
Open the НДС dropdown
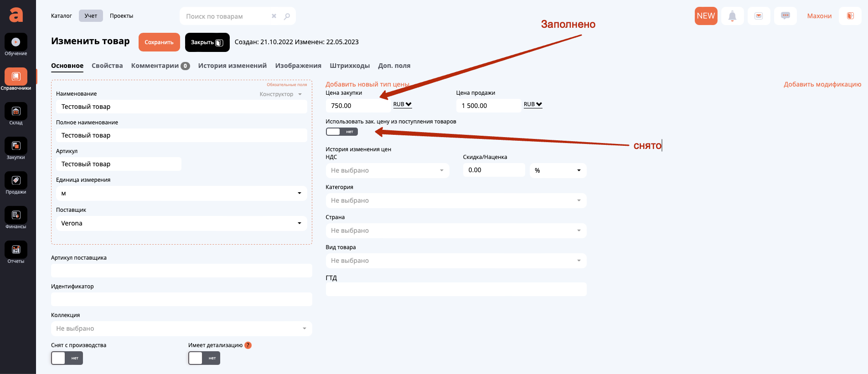387,170
